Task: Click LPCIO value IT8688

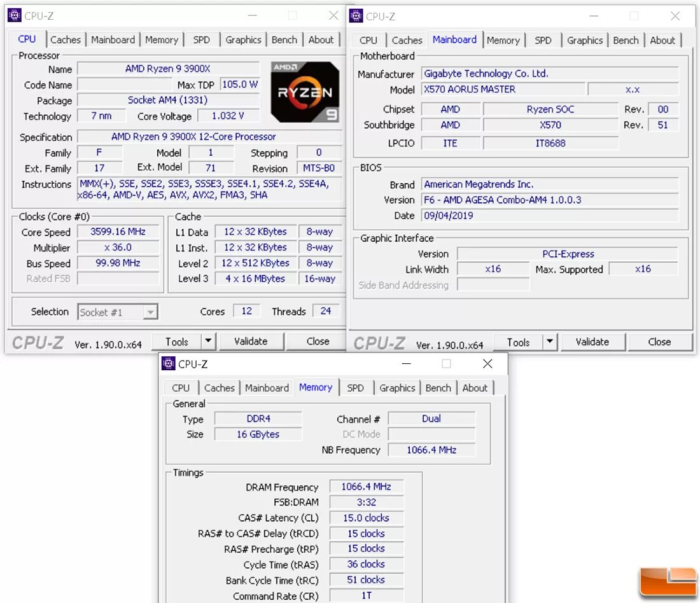Action: click(551, 143)
